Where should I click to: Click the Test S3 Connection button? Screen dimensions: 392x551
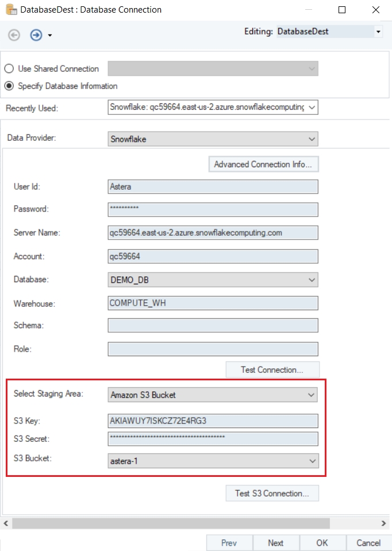pyautogui.click(x=272, y=493)
